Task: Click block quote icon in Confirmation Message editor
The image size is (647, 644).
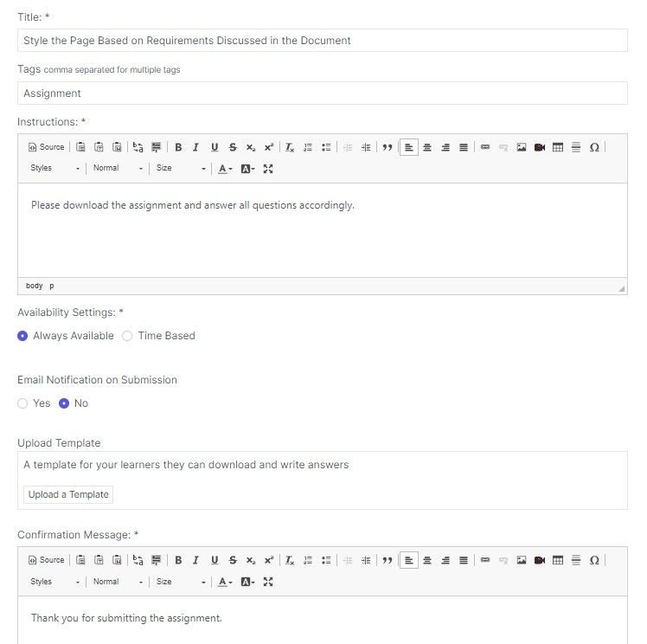Action: point(387,560)
